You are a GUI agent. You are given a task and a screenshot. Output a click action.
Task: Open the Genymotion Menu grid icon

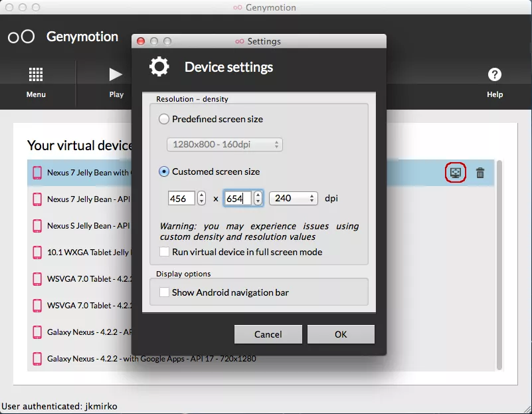[36, 74]
